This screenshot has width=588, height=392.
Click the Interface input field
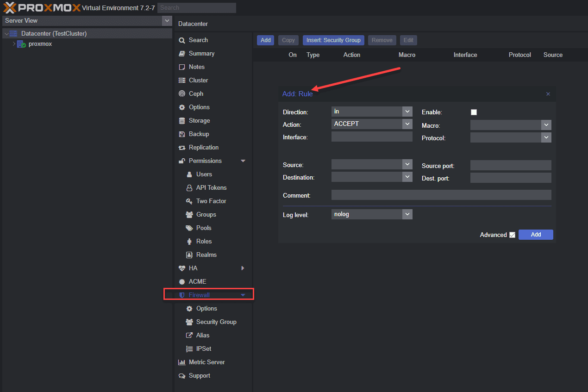[x=372, y=137]
